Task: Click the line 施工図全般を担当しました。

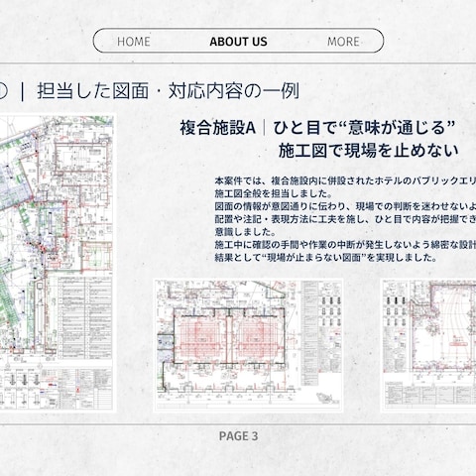Action: 274,193
